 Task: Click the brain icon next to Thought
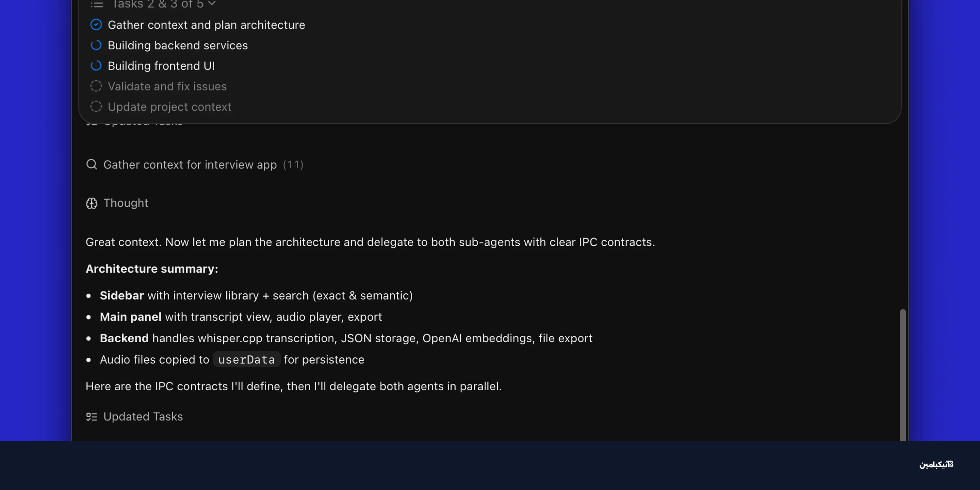pyautogui.click(x=91, y=203)
